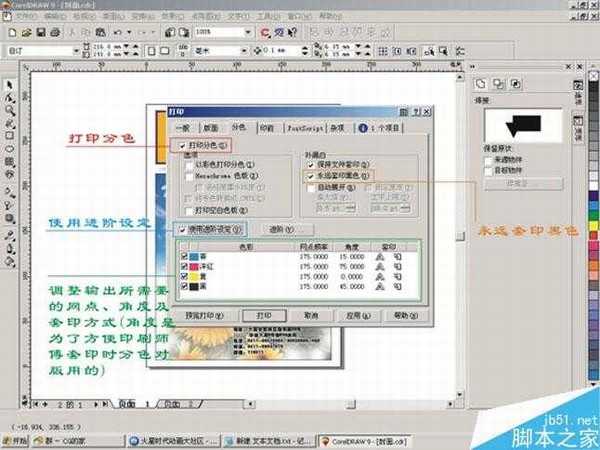Select the Rectangle tool

10,136
